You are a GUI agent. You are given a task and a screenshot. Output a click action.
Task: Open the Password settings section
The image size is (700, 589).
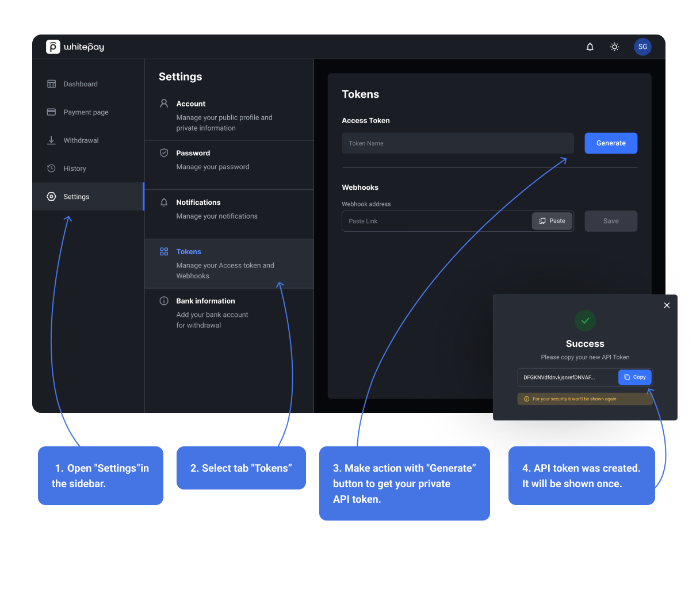click(x=228, y=160)
